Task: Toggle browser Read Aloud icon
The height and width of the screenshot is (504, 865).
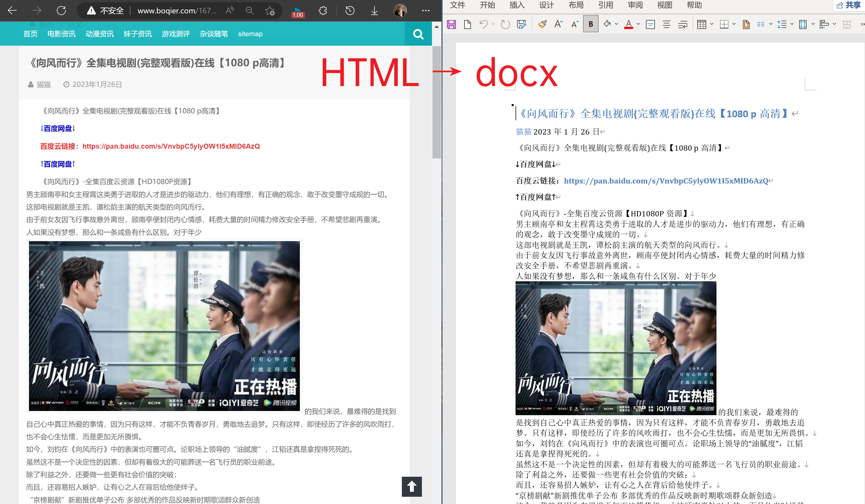Action: pyautogui.click(x=230, y=11)
